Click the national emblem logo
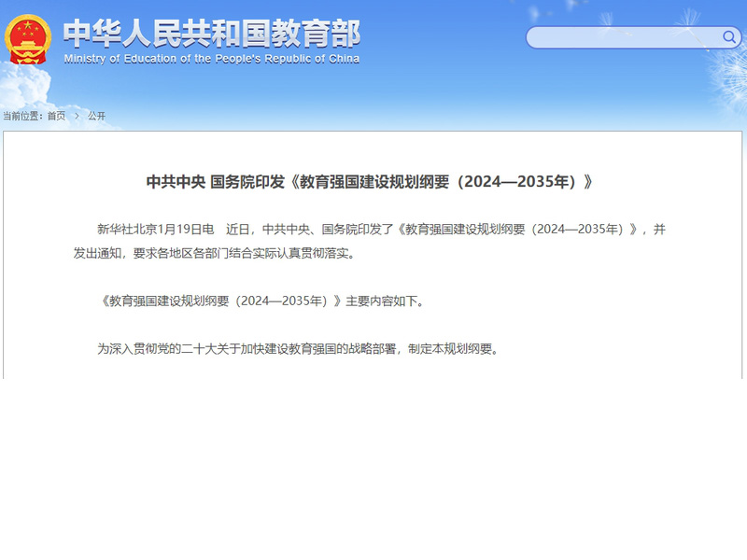Screen dimensions: 747x560 point(28,39)
